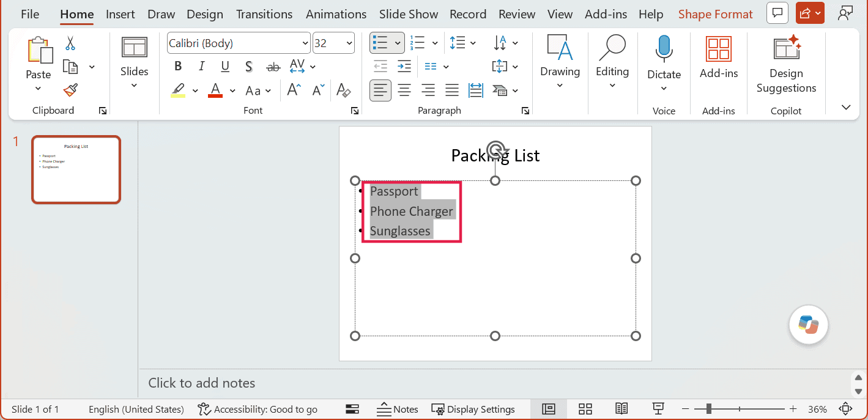Switch to Reading View
This screenshot has width=868, height=420.
622,409
